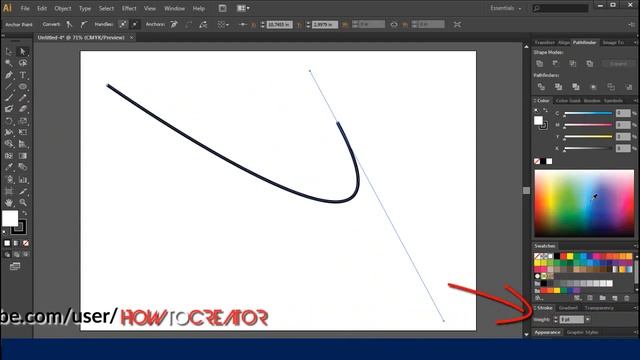This screenshot has height=360, width=640.
Task: Select the Eyedropper tool
Action: [9, 167]
